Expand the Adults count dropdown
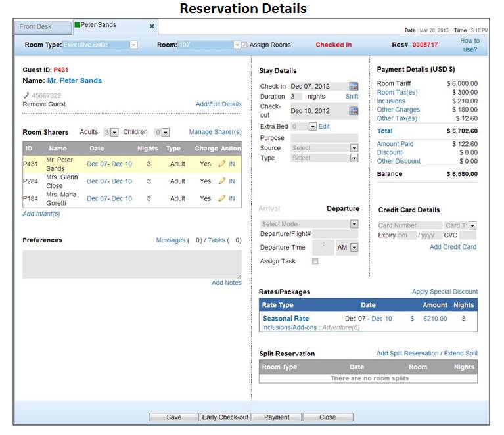The image size is (504, 435). (x=114, y=133)
